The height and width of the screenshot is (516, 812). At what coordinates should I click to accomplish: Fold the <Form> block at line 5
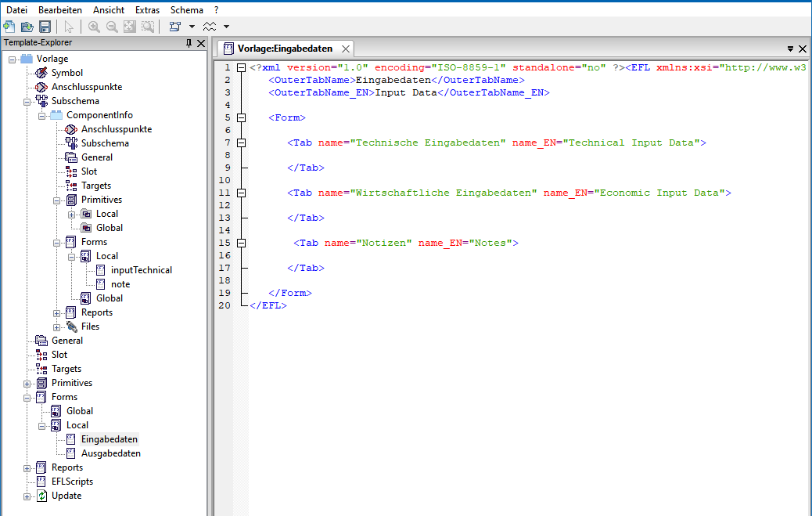click(x=241, y=117)
